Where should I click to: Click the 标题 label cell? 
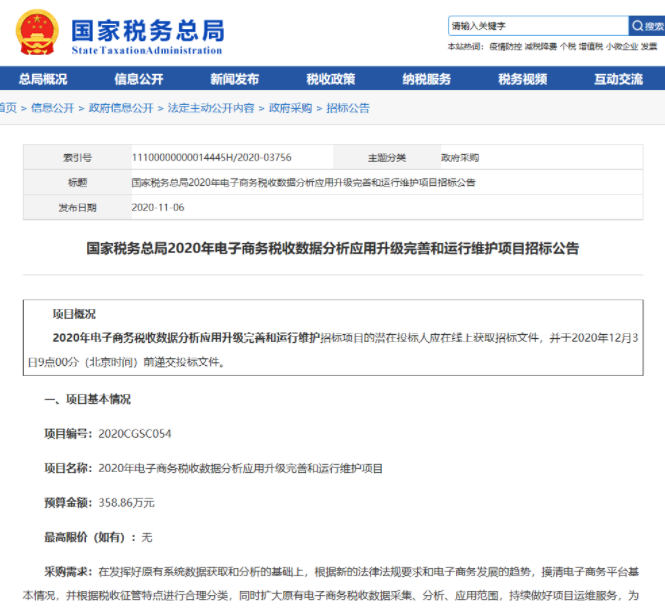78,183
